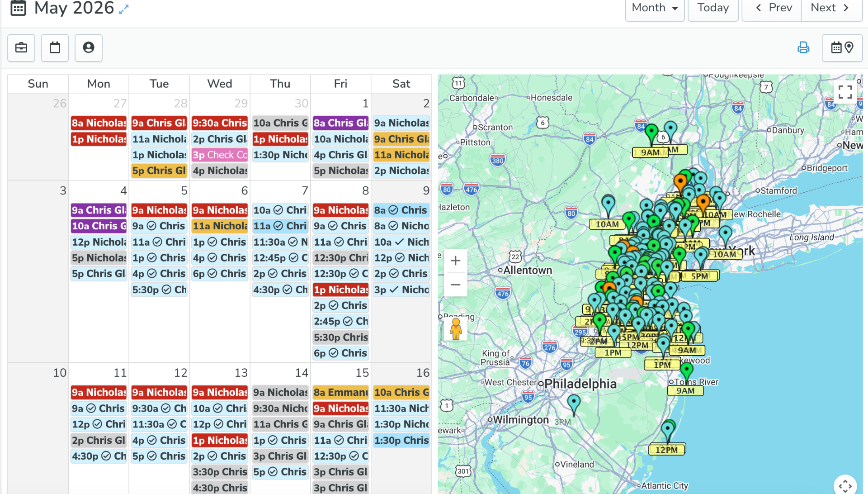Open the 3p Nicho event on May 9
Image resolution: width=868 pixels, height=494 pixels.
coord(401,290)
